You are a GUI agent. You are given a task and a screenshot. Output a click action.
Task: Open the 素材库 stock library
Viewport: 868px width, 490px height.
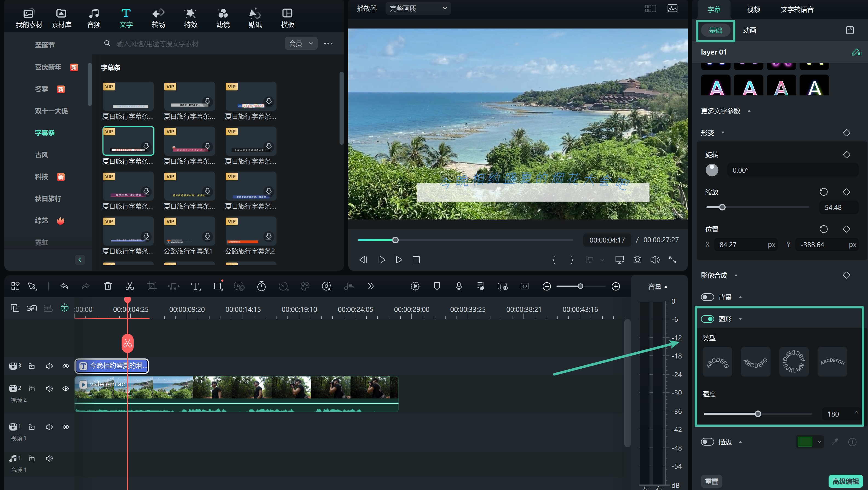[x=61, y=18]
